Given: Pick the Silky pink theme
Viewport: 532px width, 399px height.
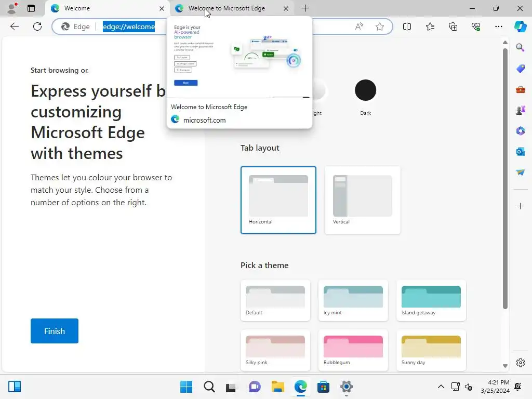Looking at the screenshot, I should (275, 350).
